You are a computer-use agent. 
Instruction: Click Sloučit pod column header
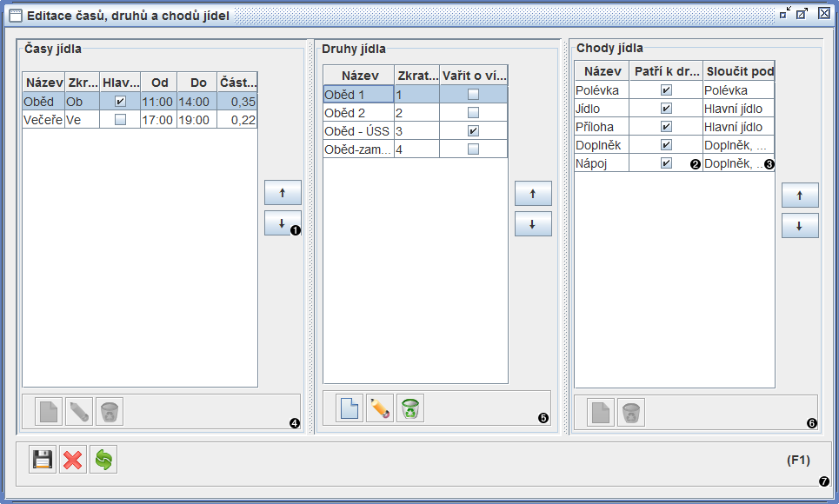pos(739,71)
